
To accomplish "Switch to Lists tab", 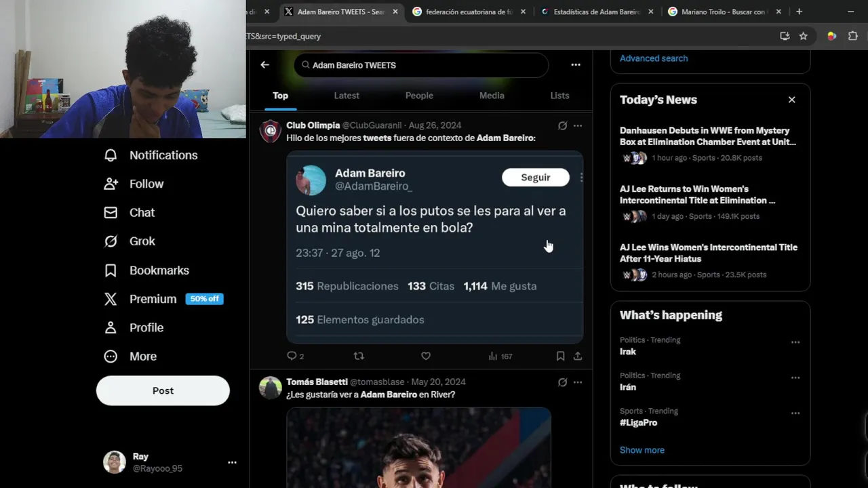I will click(559, 96).
